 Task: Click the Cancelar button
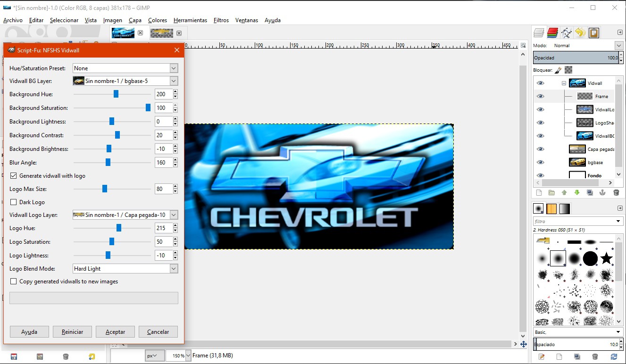tap(158, 332)
